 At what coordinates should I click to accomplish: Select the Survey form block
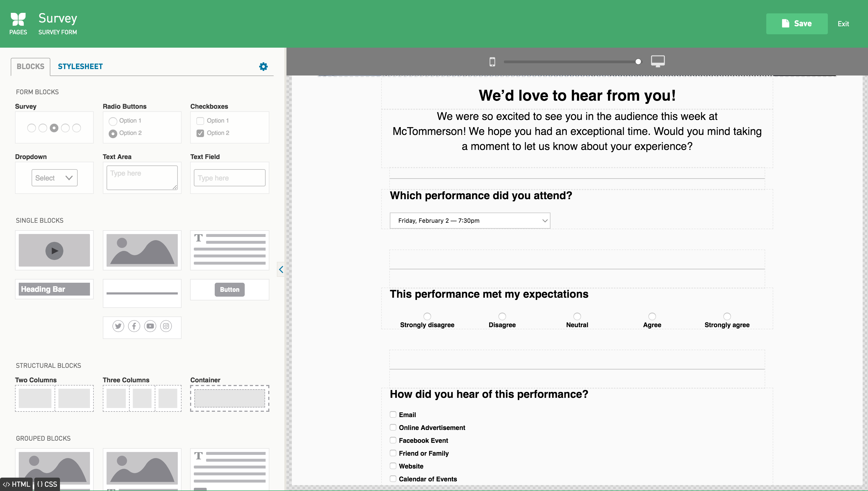54,127
